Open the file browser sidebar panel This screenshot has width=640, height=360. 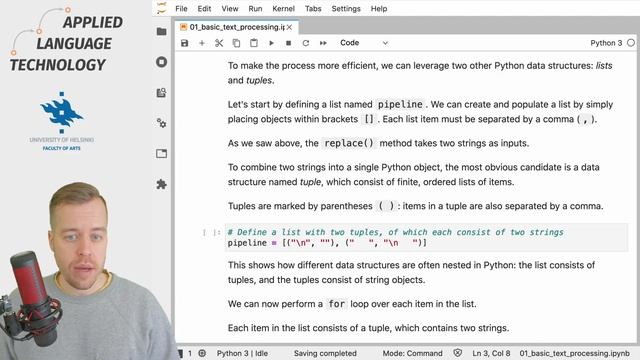coord(162,31)
